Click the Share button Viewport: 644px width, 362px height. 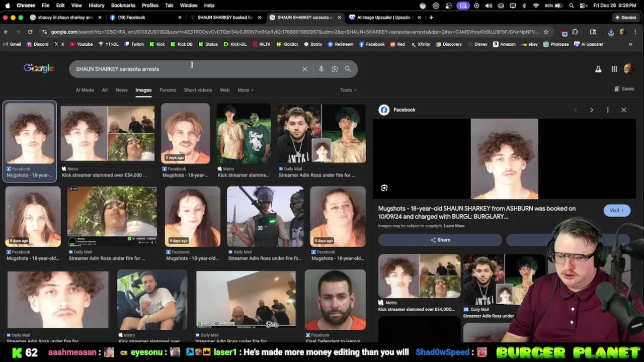coord(440,240)
